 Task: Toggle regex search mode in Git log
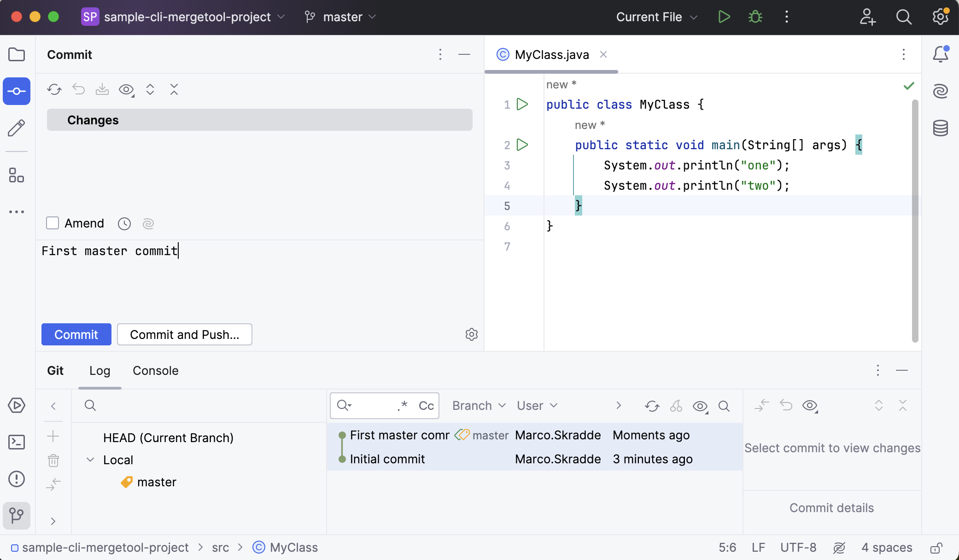[x=402, y=405]
